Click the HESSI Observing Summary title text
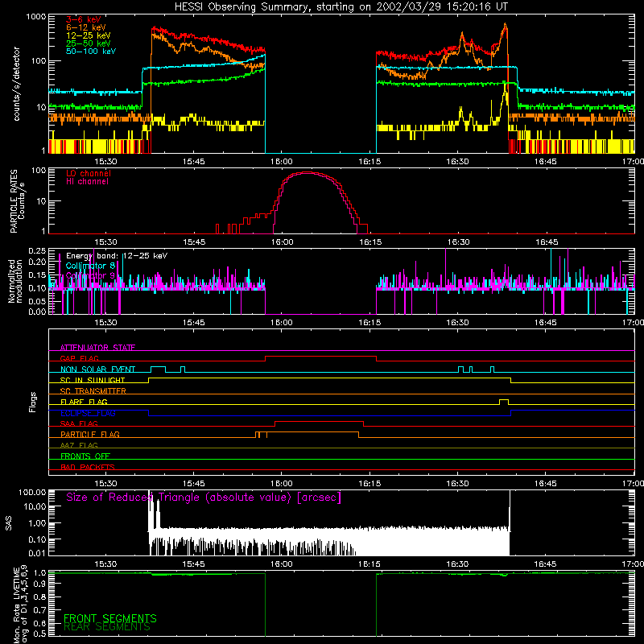 pos(341,7)
